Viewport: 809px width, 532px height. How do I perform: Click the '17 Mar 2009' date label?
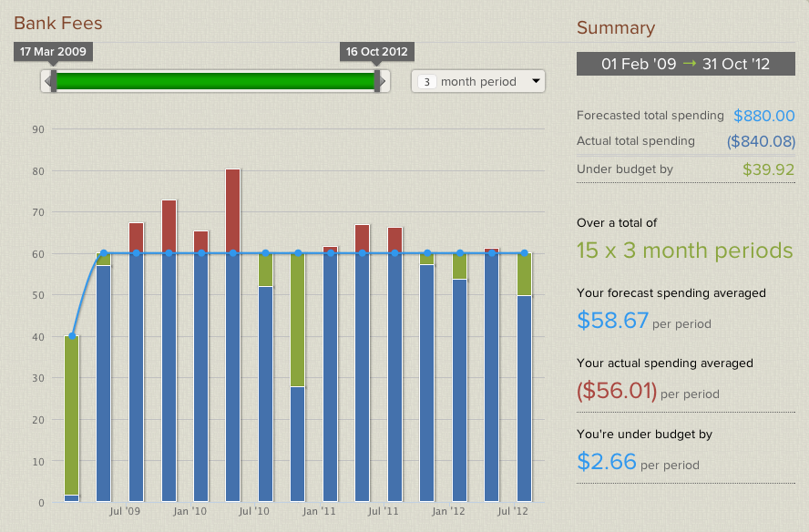pos(52,52)
